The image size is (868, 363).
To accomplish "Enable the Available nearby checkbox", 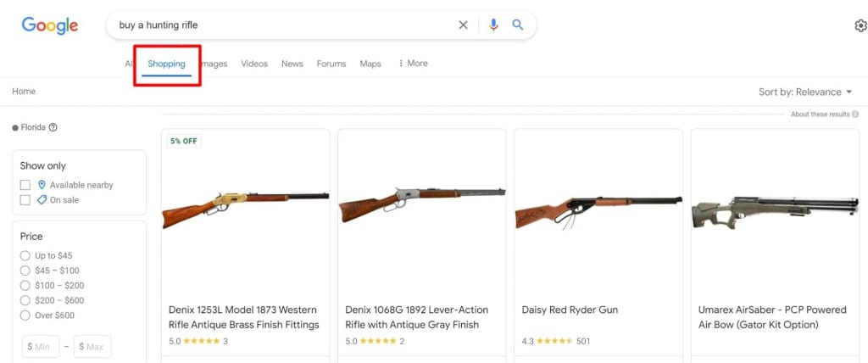I will (25, 185).
